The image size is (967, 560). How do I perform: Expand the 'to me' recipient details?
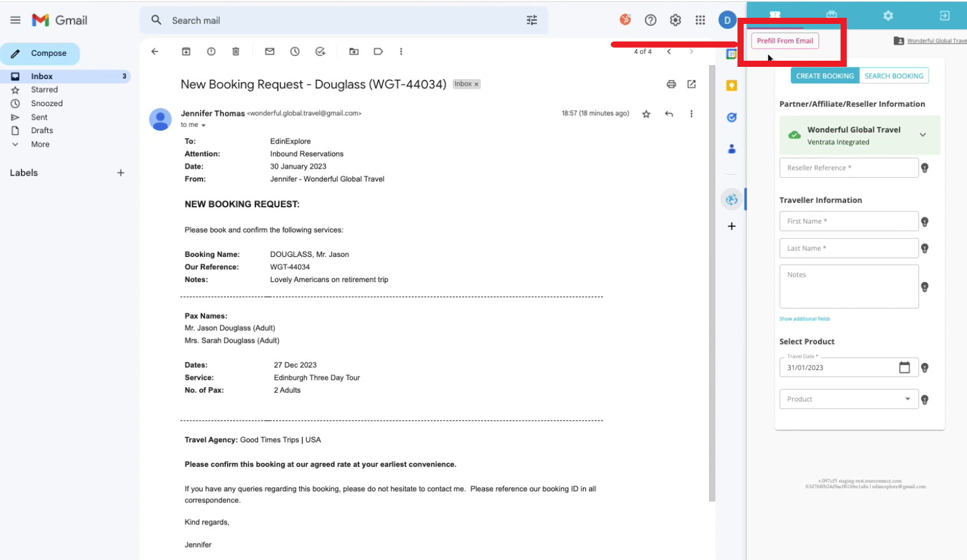click(x=203, y=125)
